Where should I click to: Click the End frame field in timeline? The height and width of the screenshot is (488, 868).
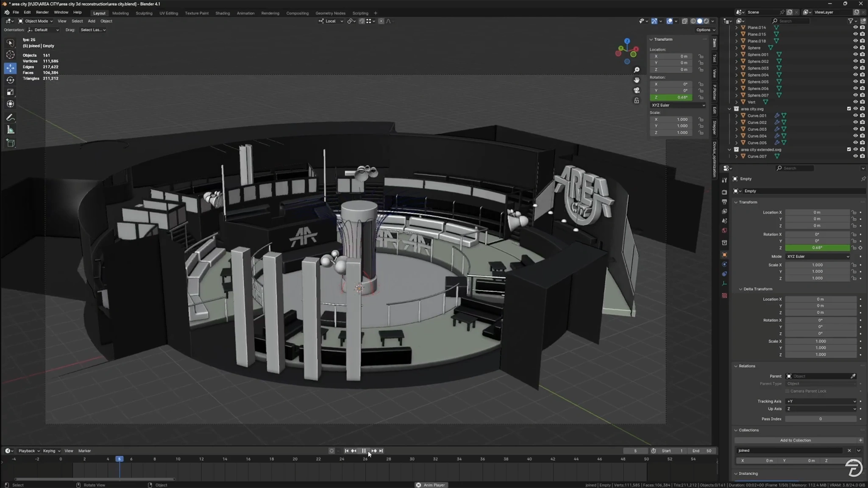(701, 451)
